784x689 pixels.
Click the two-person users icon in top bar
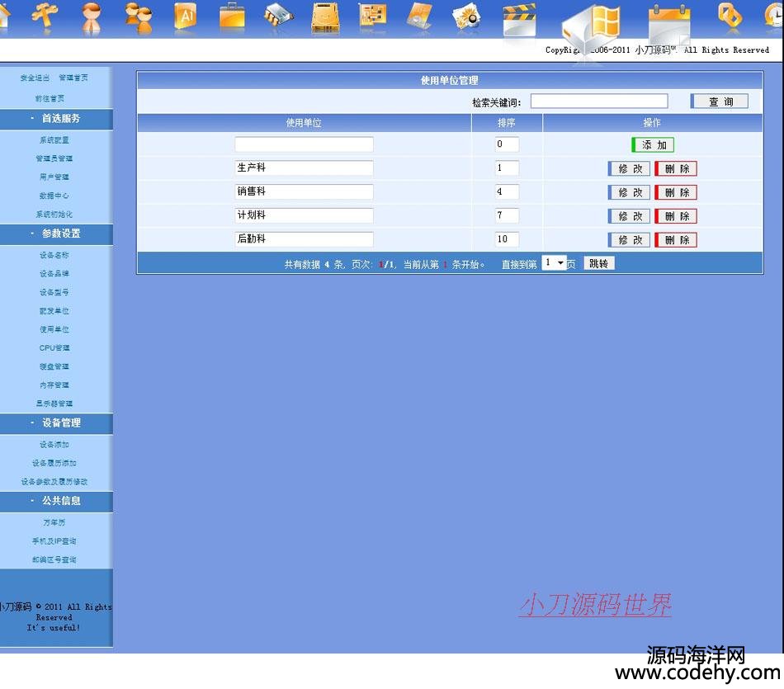coord(139,16)
